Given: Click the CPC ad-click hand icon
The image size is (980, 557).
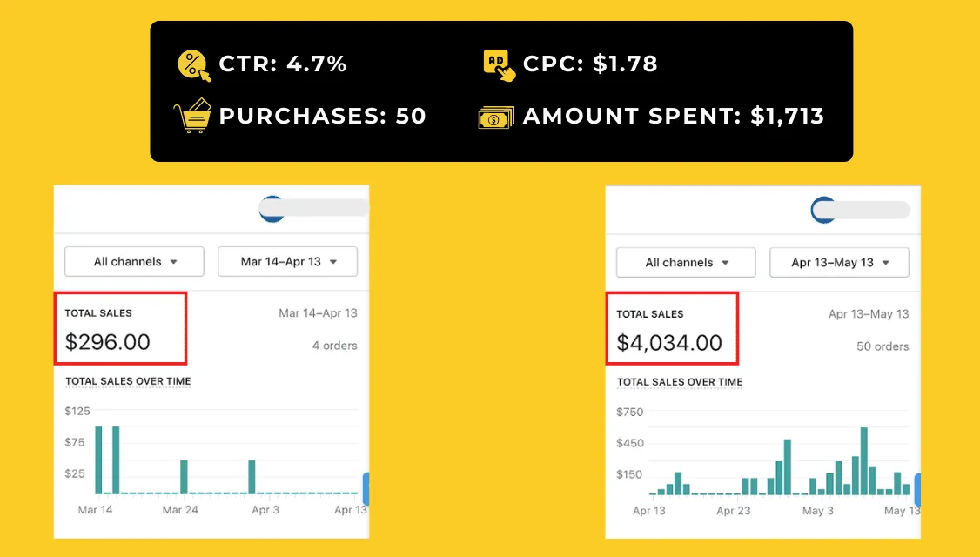Looking at the screenshot, I should tap(500, 65).
